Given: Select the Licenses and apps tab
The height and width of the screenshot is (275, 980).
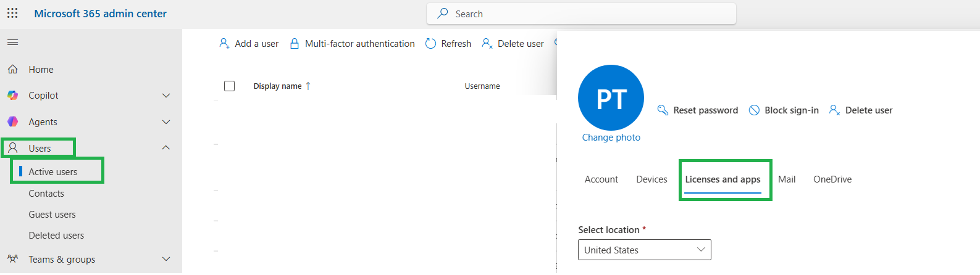Looking at the screenshot, I should point(722,179).
